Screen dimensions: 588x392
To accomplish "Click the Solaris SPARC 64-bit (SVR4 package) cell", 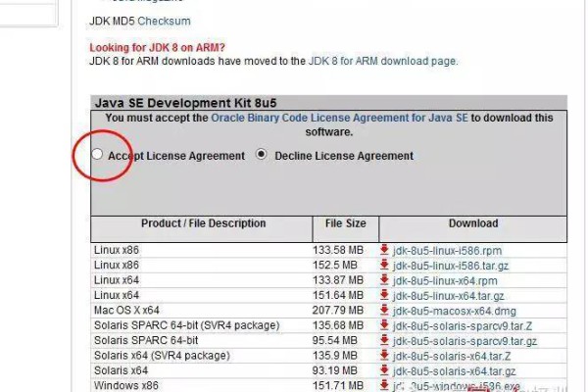I will pos(187,325).
